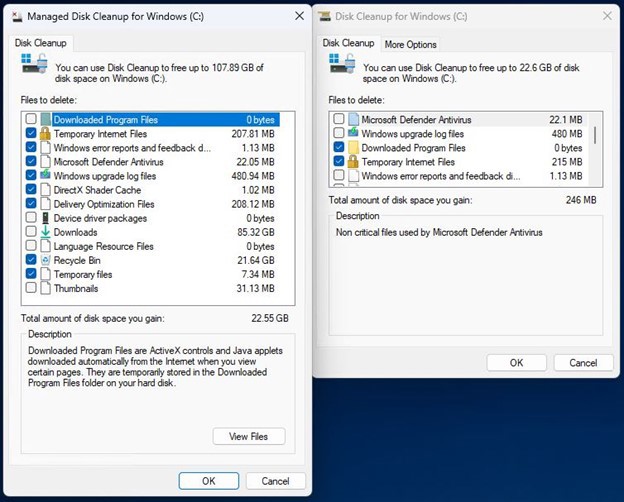
Task: Switch to the More Options tab
Action: pos(410,44)
